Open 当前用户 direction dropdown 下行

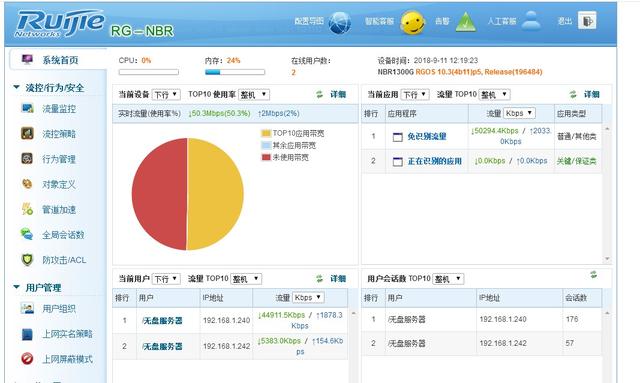pos(166,279)
